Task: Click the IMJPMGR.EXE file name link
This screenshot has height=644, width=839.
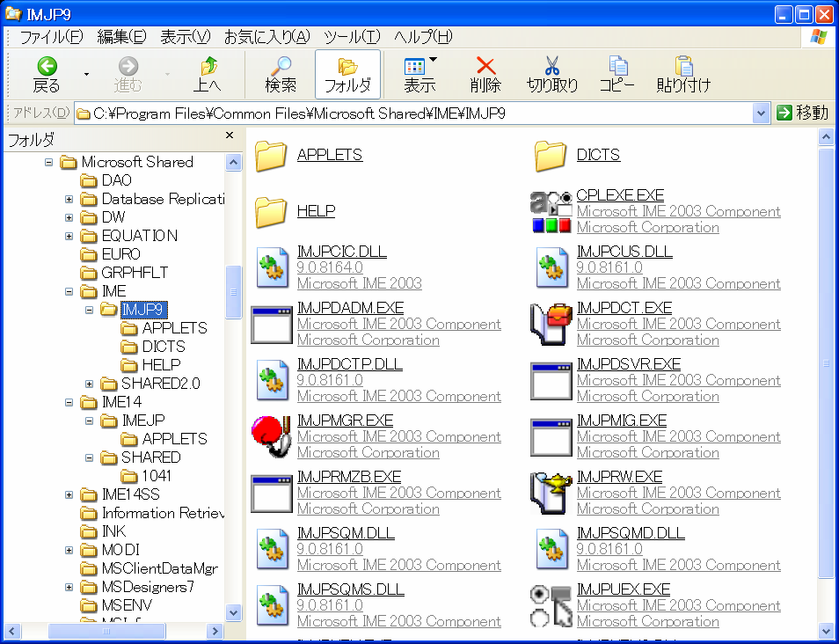Action: pos(345,421)
